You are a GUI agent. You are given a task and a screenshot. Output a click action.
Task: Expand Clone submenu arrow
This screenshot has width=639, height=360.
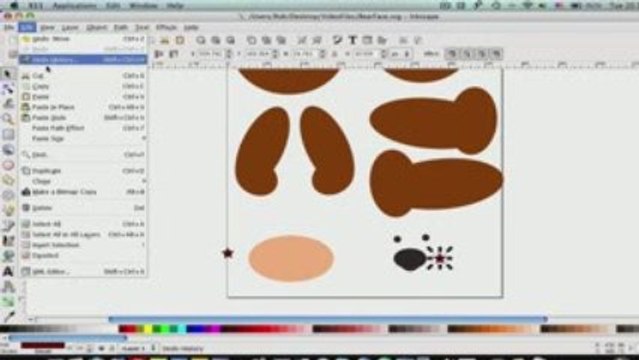(143, 181)
